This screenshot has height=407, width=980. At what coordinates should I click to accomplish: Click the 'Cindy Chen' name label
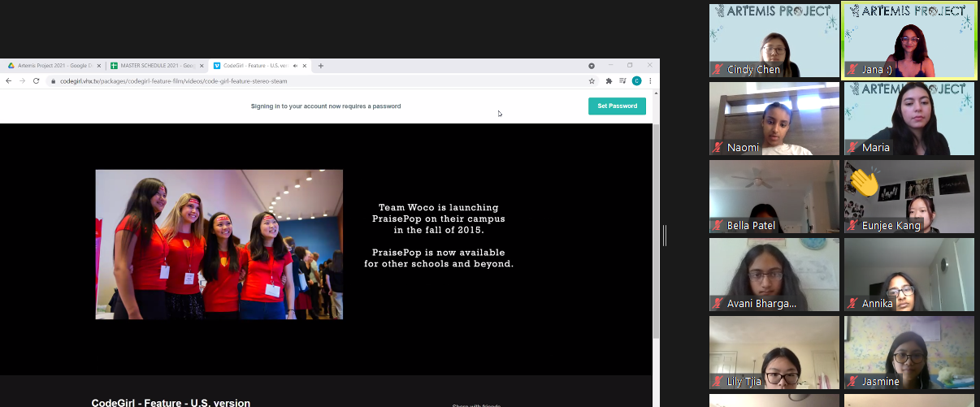(753, 70)
